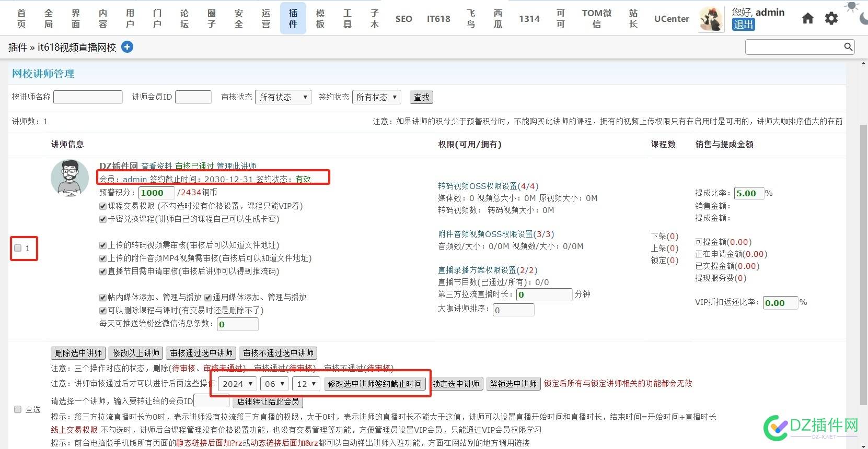This screenshot has width=868, height=449.
Task: Click 审核不通过选中讲师 button
Action: click(x=279, y=353)
